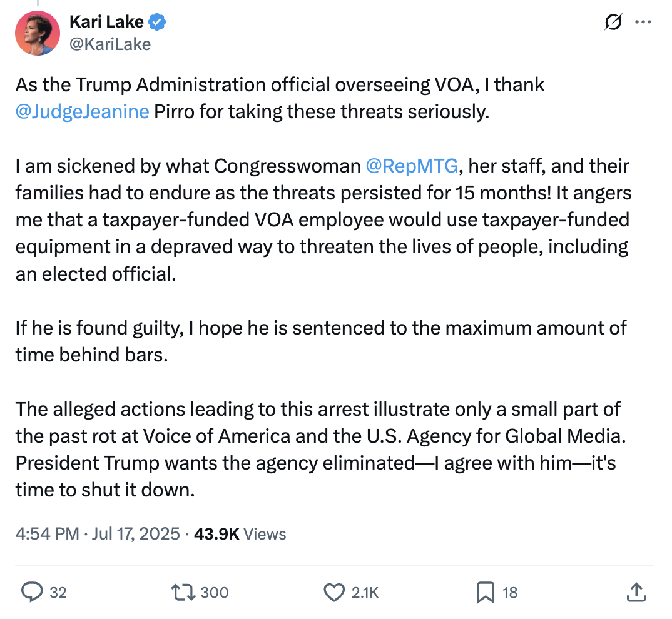
Task: Open the more options ellipsis menu
Action: coord(643,22)
